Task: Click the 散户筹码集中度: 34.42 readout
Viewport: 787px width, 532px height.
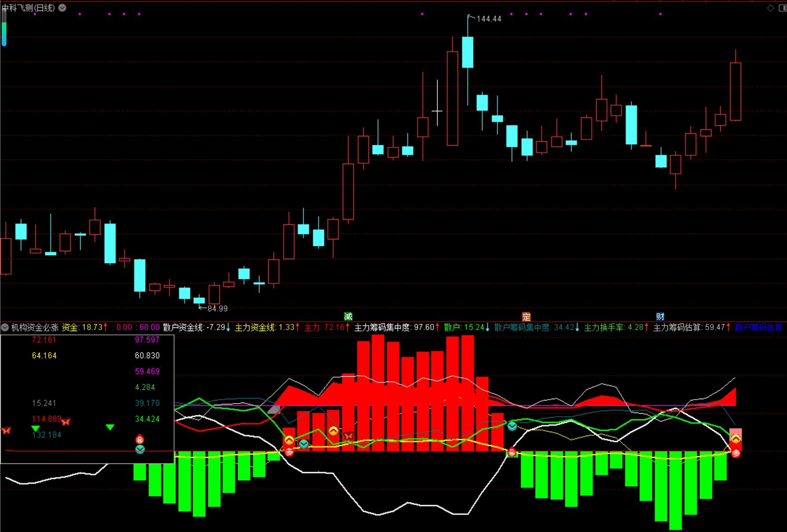Action: 537,327
